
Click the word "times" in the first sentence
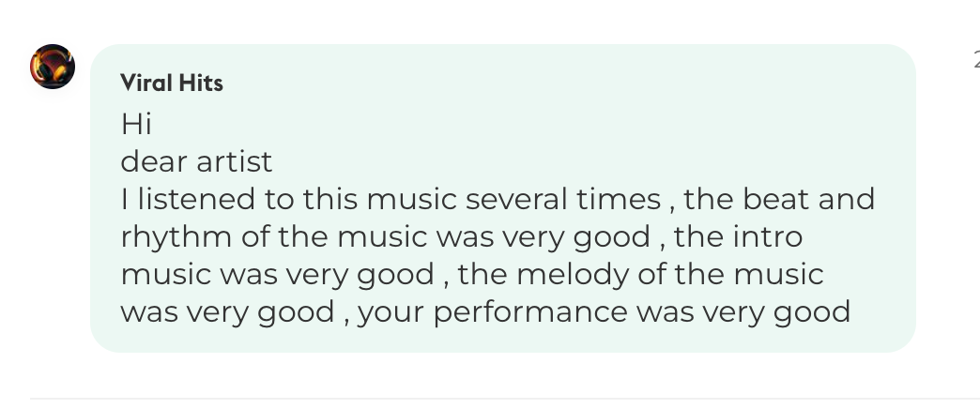coord(621,199)
